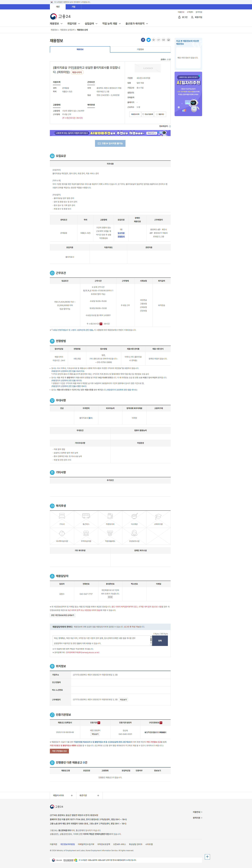The image size is (252, 868).
Task: Click the 관심기업등록 button
Action: click(x=147, y=114)
